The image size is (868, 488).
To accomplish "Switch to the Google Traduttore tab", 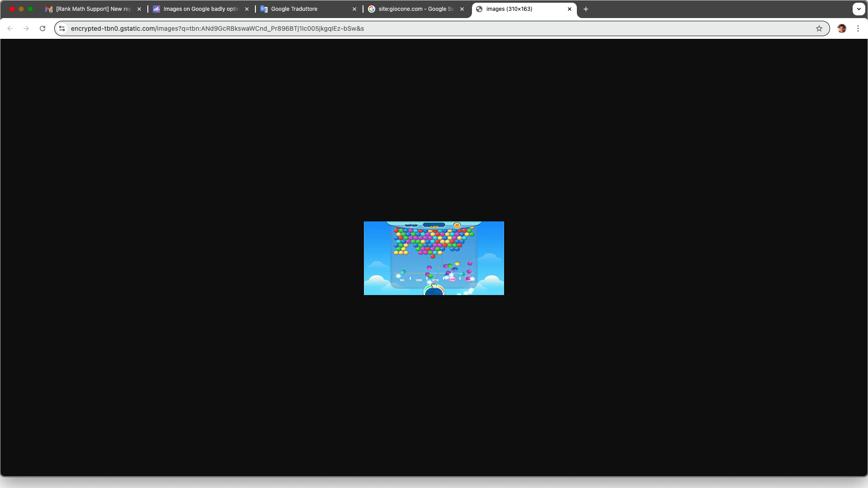I will pyautogui.click(x=309, y=9).
